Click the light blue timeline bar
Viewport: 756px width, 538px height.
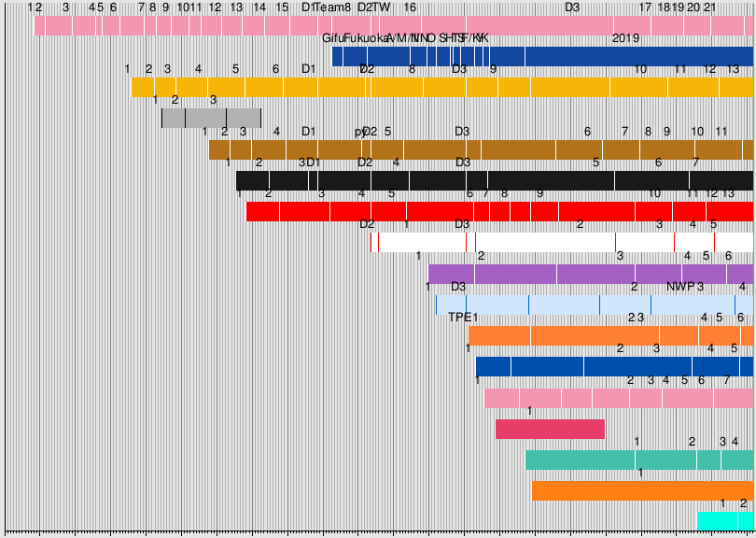click(594, 304)
